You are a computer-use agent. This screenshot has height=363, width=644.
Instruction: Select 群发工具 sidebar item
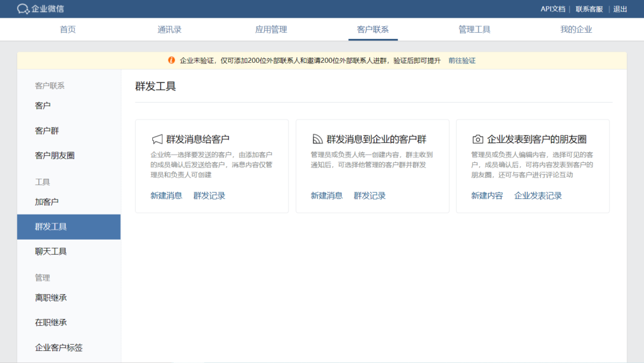[69, 226]
